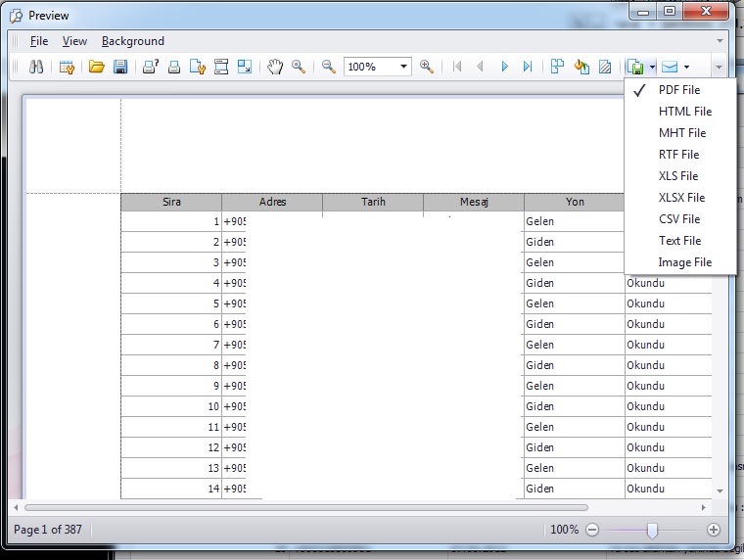The width and height of the screenshot is (744, 560).
Task: Click the Giden cell in row 14
Action: 574,489
